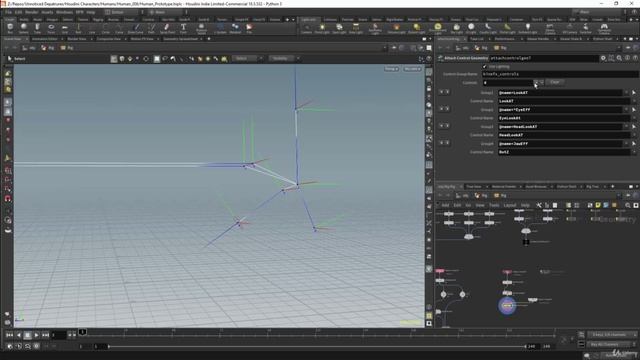Toggle sticky note display in network editor
The width and height of the screenshot is (640, 360).
pyautogui.click(x=598, y=205)
